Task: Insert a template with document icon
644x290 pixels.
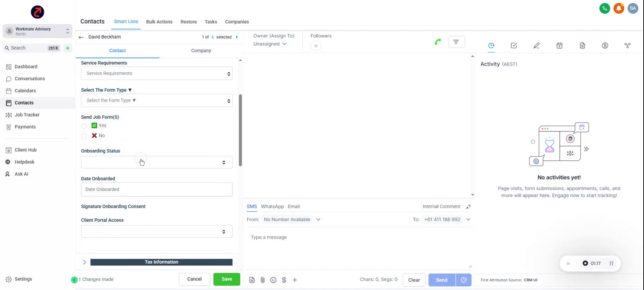Action: 252,280
